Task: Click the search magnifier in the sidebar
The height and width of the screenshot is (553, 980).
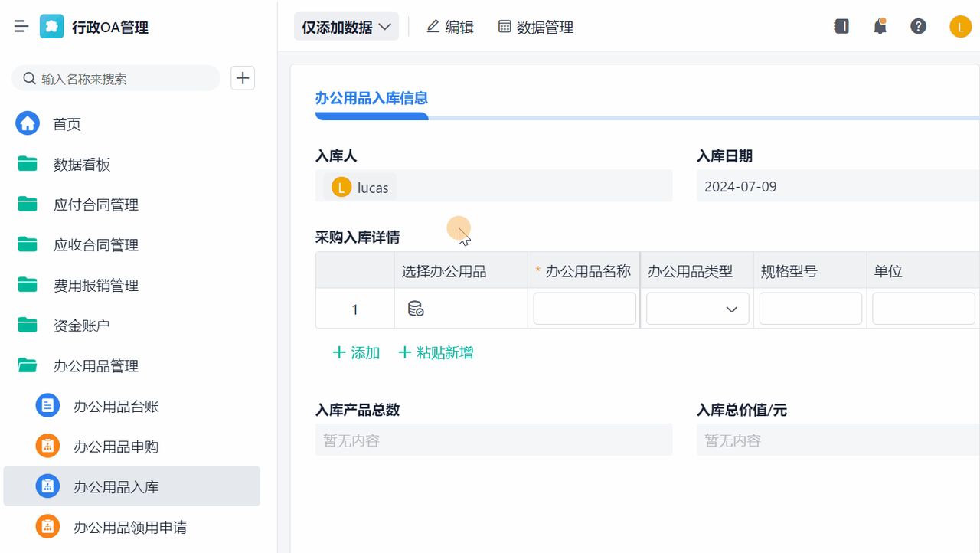Action: (x=28, y=77)
